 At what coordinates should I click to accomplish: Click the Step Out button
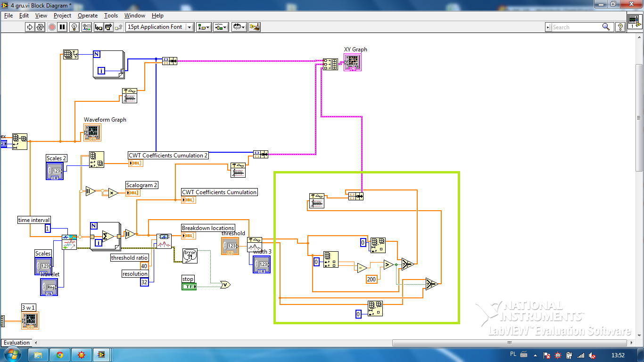click(x=119, y=27)
